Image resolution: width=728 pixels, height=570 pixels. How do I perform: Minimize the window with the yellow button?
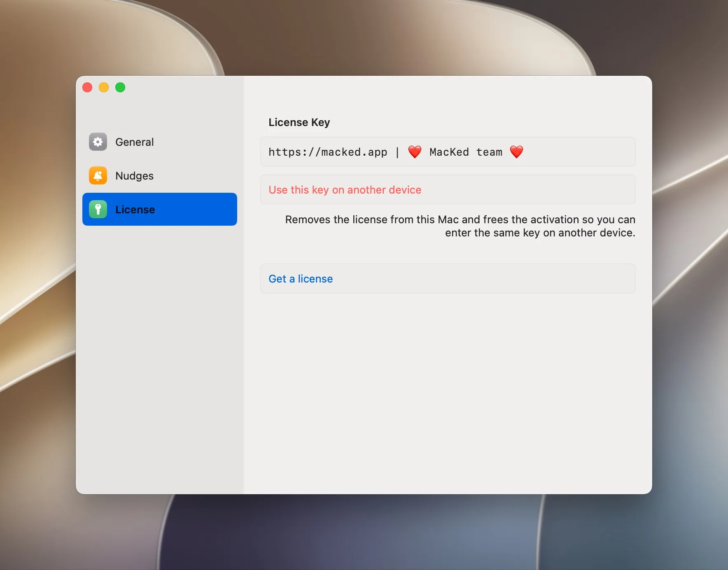(x=104, y=87)
